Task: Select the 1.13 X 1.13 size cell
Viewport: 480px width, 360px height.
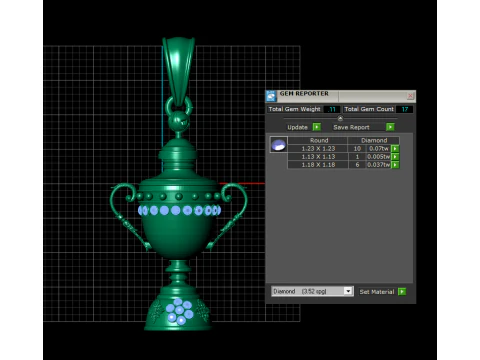Action: coord(318,157)
